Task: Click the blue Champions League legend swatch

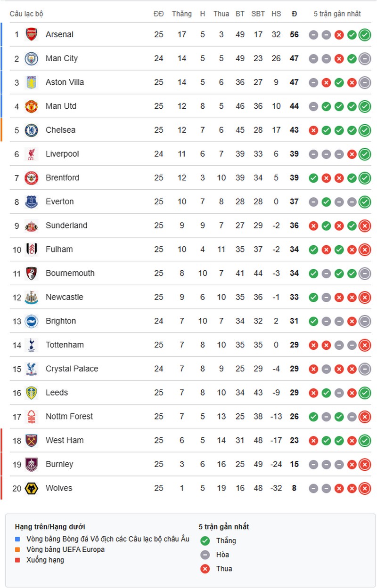Action: pos(18,539)
